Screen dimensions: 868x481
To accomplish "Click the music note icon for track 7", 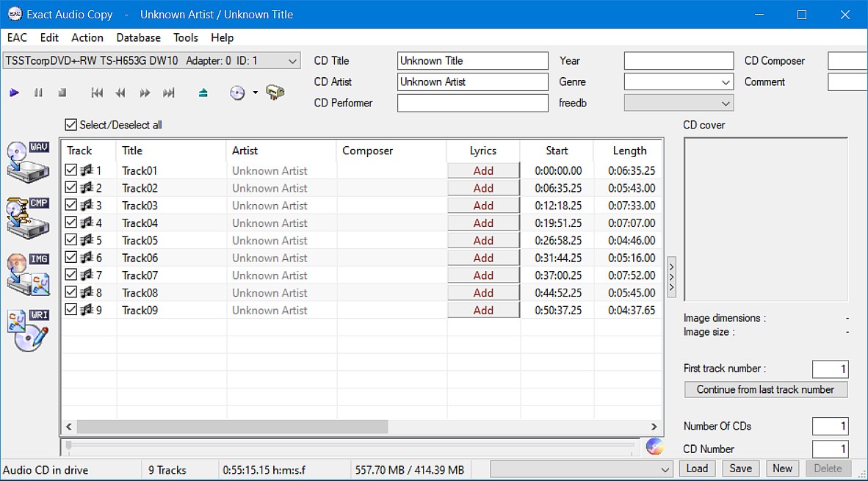I will pyautogui.click(x=87, y=275).
